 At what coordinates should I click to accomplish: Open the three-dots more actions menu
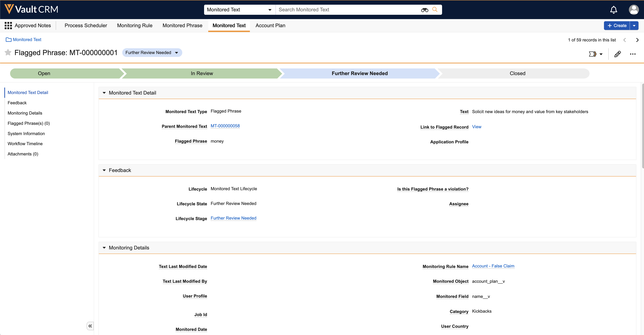click(632, 54)
